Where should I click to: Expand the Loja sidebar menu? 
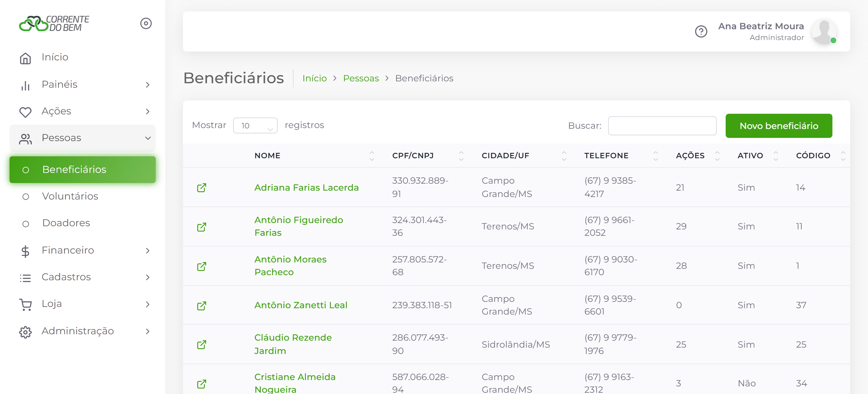point(83,304)
